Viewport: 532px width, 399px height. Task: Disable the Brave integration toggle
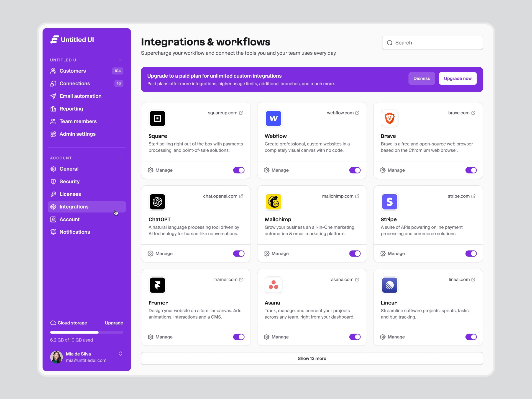471,170
